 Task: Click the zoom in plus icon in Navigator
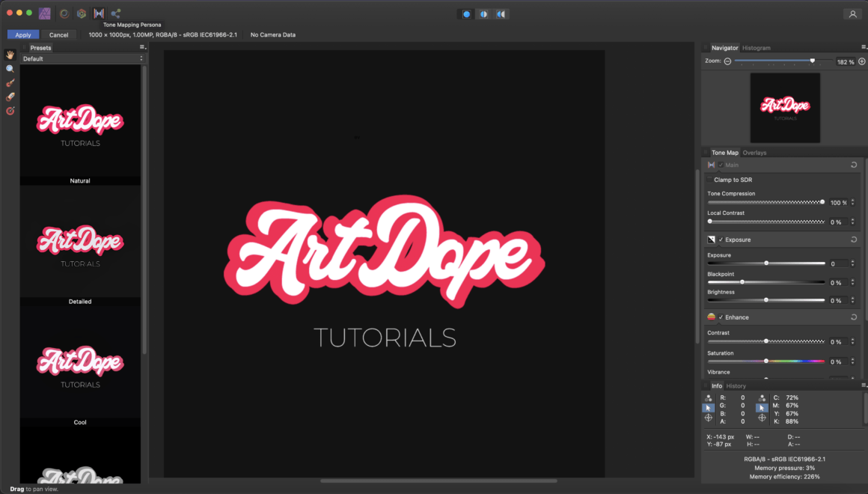coord(862,61)
